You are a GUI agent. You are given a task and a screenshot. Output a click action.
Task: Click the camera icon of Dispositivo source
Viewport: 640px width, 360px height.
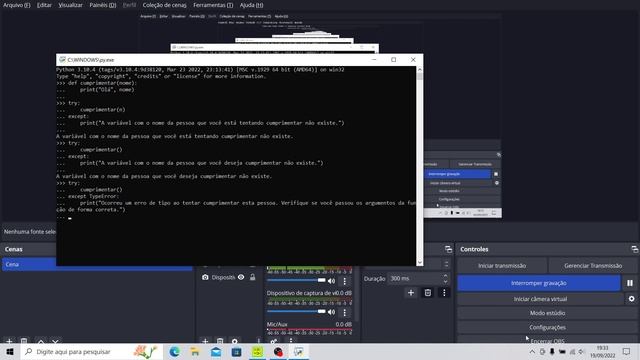point(205,277)
